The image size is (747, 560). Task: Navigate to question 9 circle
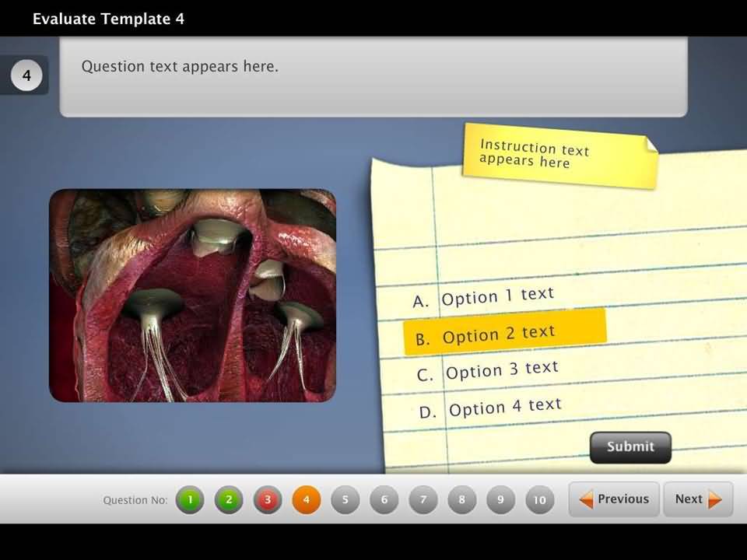(501, 500)
